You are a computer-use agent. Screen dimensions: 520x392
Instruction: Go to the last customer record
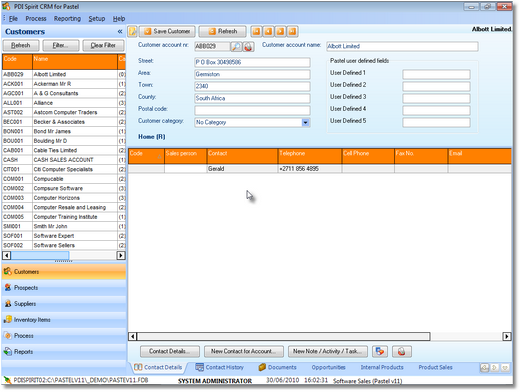click(292, 31)
